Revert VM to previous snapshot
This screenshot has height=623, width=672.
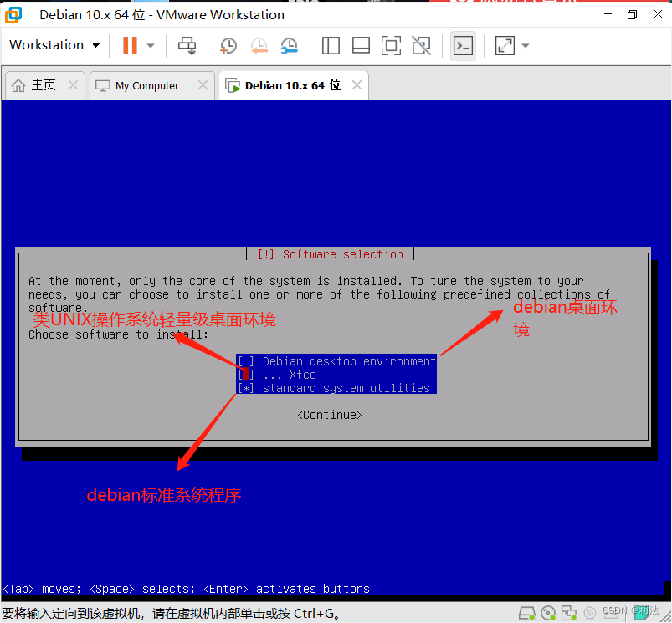point(259,45)
